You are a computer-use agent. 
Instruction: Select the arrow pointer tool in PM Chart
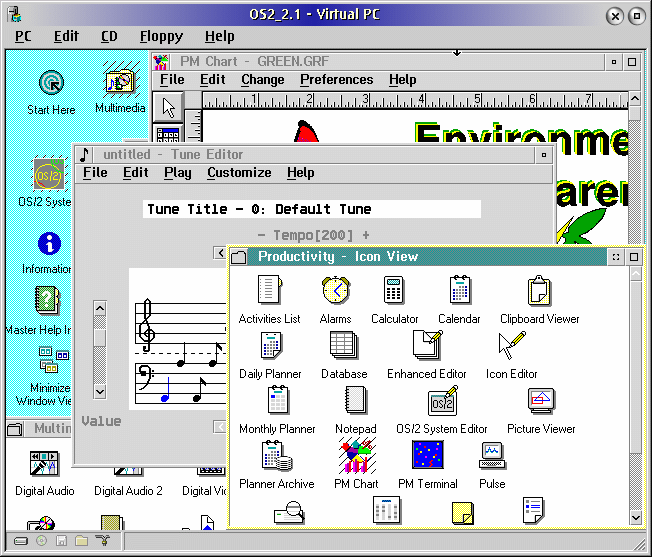(168, 108)
